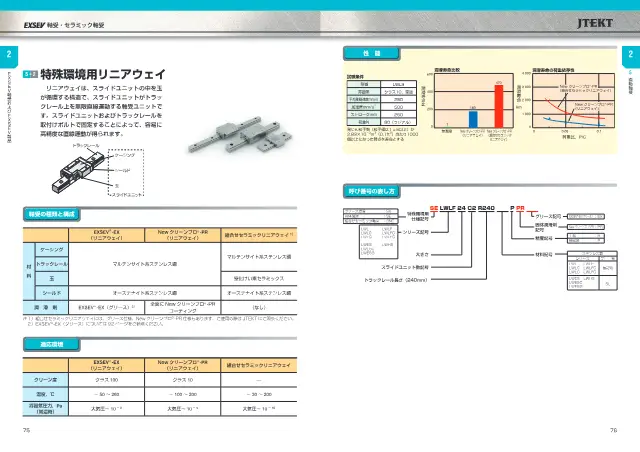
Task: Click the 大きさ label
Action: click(422, 254)
